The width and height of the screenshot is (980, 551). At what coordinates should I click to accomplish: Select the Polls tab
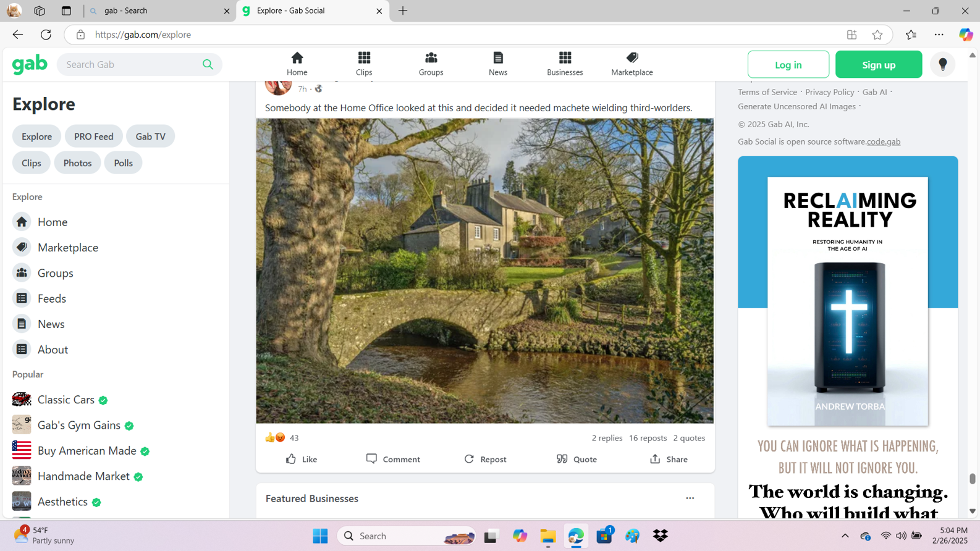123,163
